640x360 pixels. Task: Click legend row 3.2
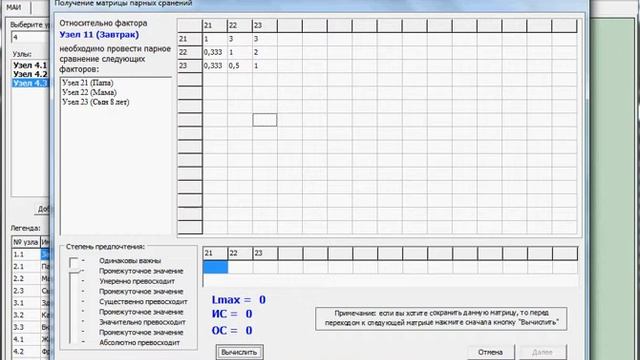pyautogui.click(x=30, y=315)
